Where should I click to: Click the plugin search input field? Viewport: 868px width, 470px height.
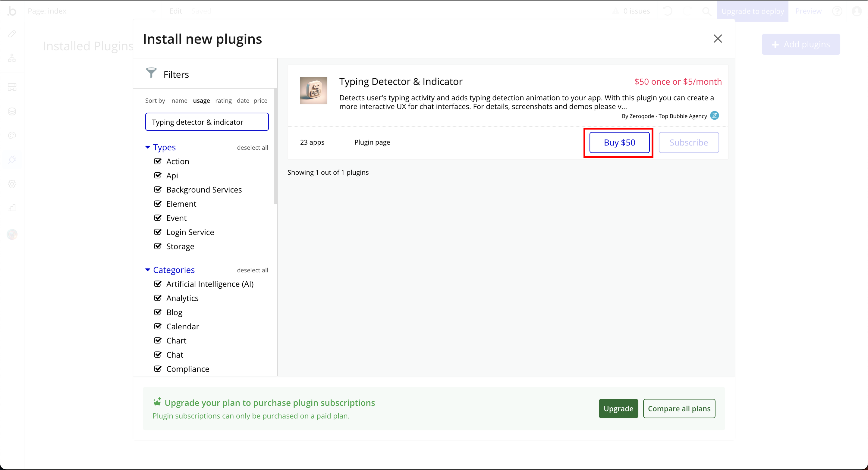coord(206,122)
